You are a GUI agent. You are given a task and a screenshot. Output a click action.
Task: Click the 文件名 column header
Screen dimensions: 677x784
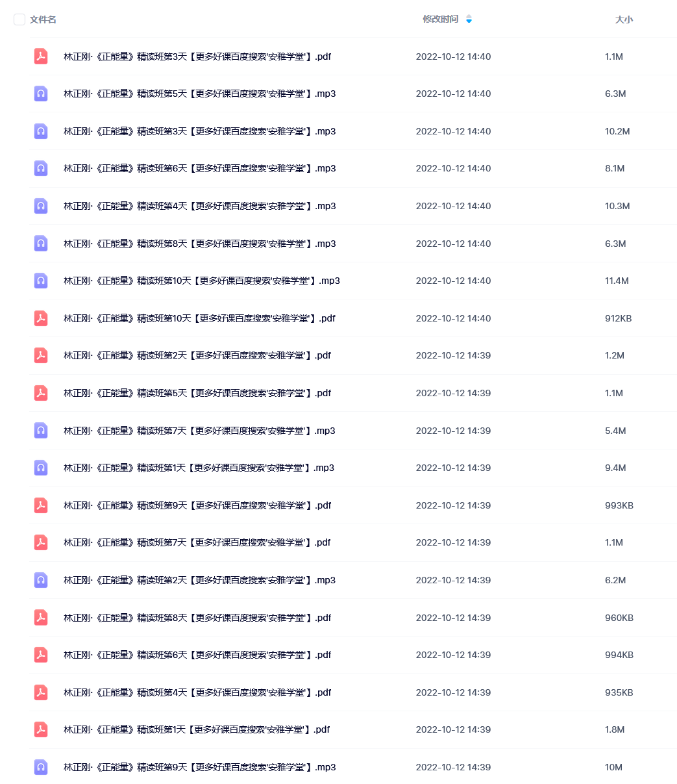43,19
